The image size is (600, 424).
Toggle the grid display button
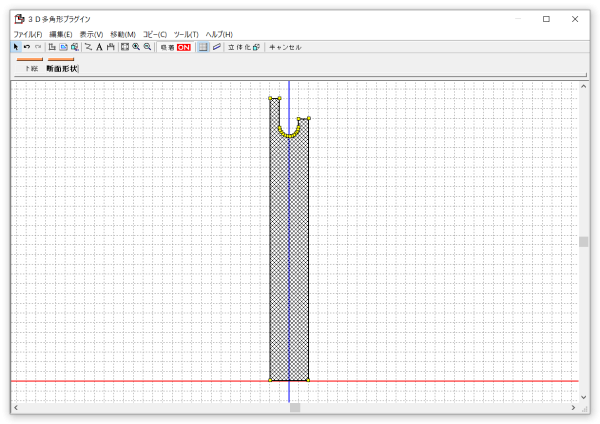(204, 47)
